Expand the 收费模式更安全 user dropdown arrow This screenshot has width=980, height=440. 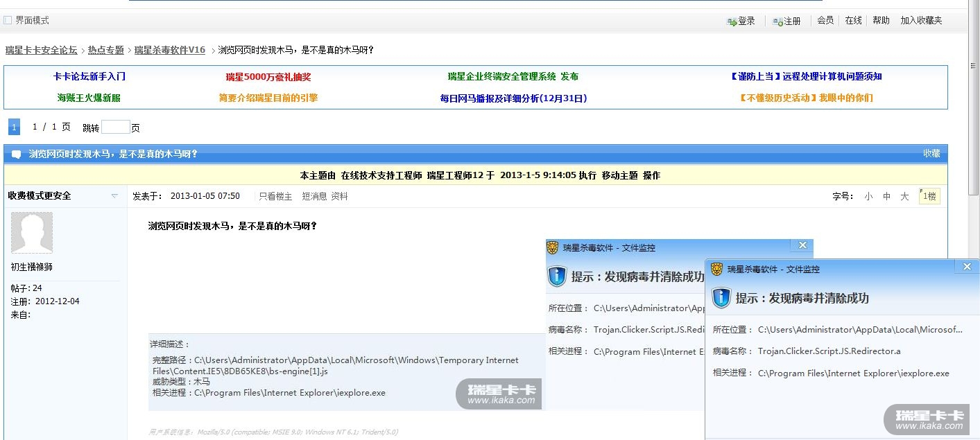click(114, 196)
